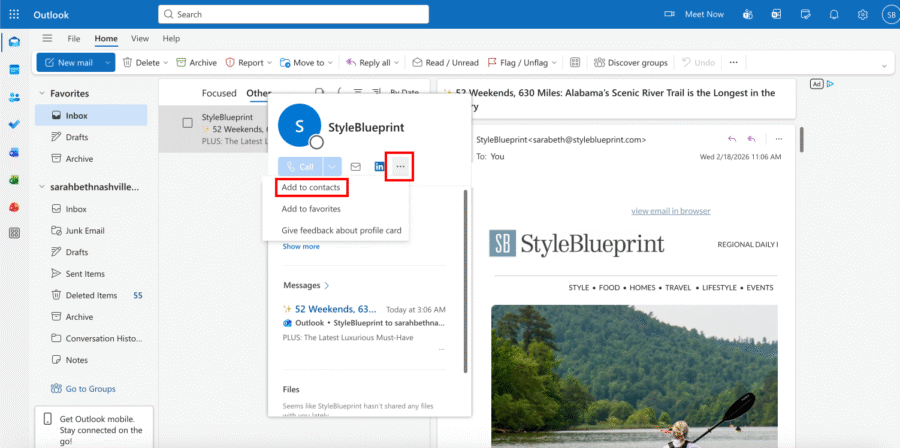Screen dimensions: 900x448
Task: Click Discover groups
Action: click(631, 63)
